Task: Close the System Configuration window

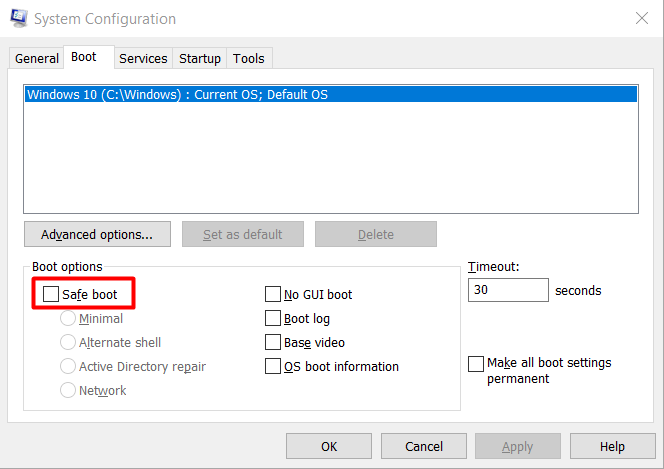Action: point(640,18)
